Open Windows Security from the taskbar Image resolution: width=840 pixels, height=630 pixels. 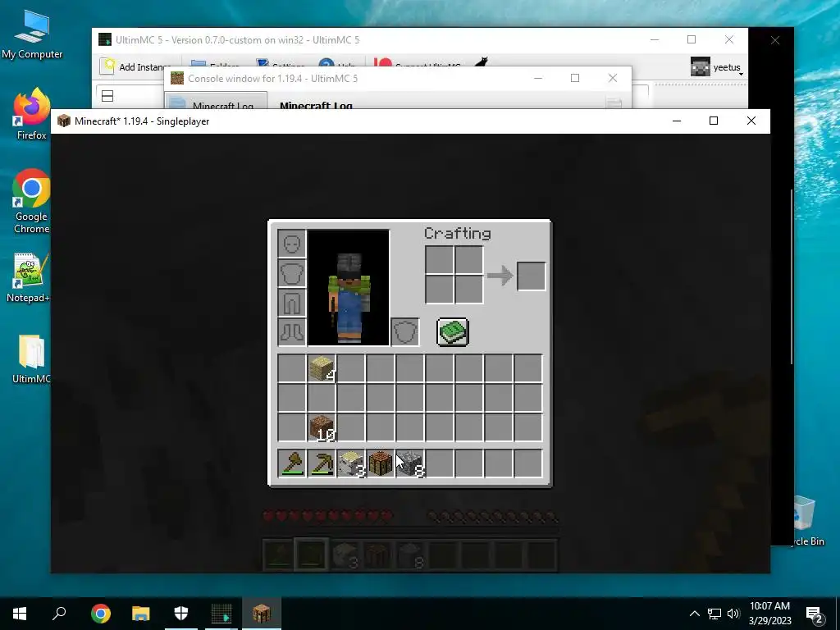181,614
